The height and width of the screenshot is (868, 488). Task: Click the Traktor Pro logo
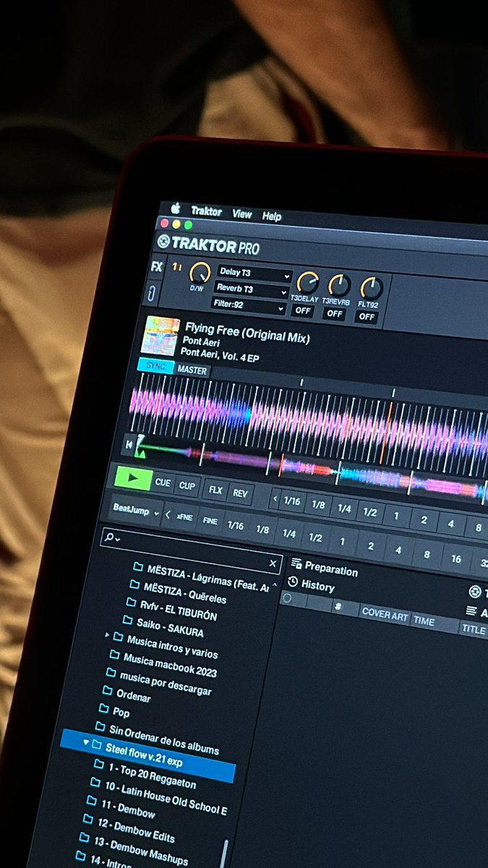(208, 244)
